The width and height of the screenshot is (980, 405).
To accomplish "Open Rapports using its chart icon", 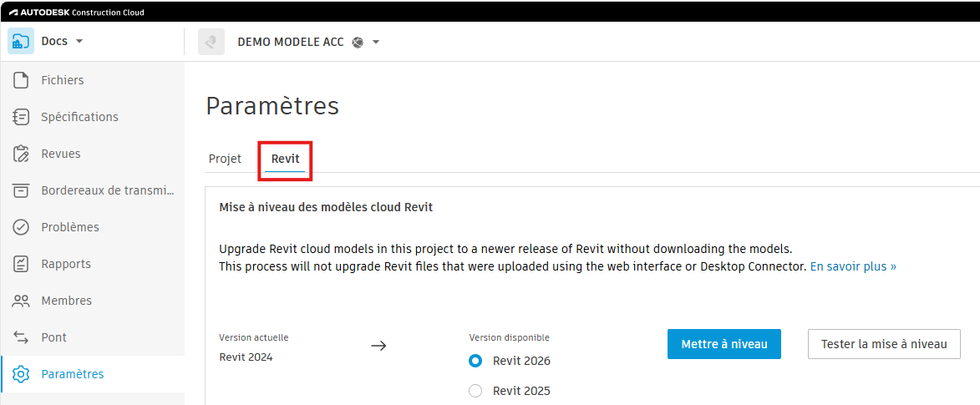I will (22, 264).
